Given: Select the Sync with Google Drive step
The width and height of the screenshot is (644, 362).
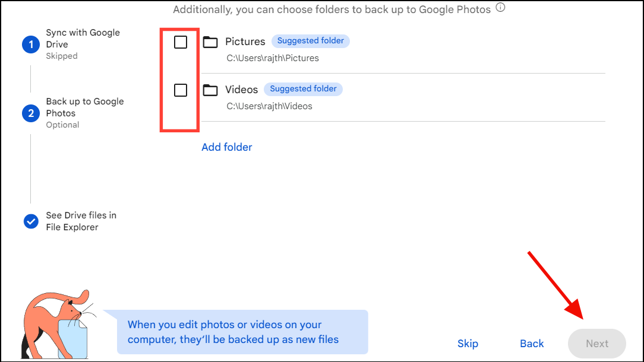Looking at the screenshot, I should coord(83,38).
